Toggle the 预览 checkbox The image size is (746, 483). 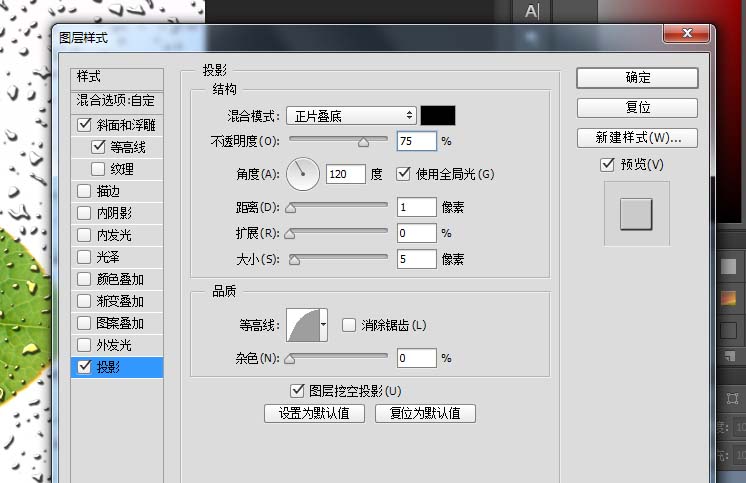pos(607,165)
